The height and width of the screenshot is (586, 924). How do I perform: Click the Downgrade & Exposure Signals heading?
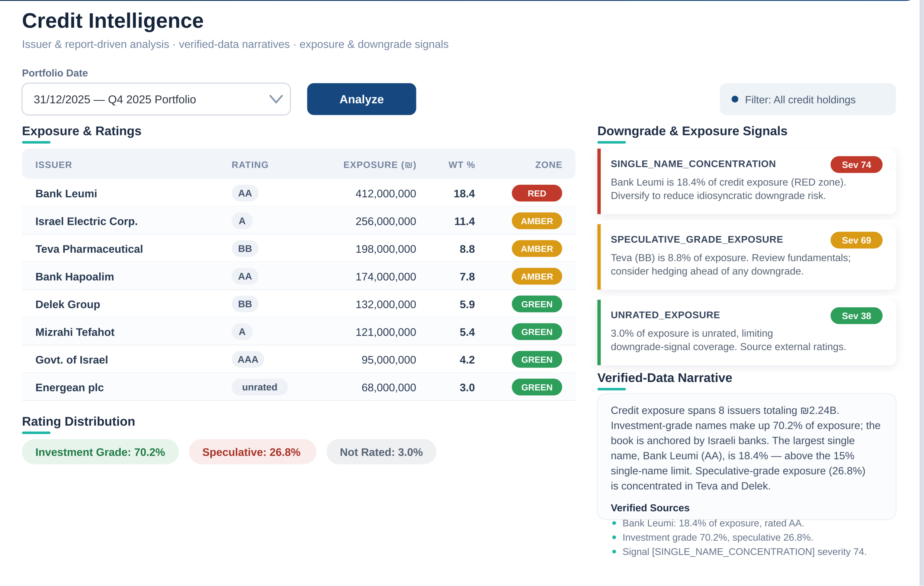click(692, 131)
